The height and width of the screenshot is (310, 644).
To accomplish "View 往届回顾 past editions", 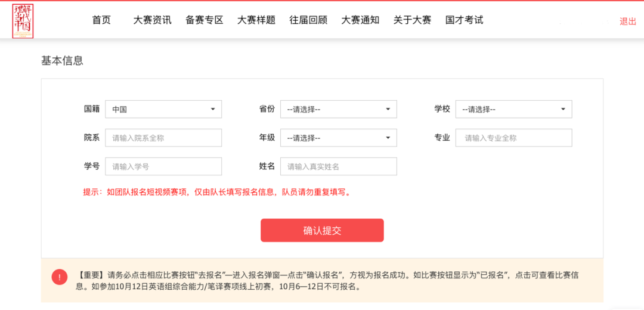I will point(308,20).
